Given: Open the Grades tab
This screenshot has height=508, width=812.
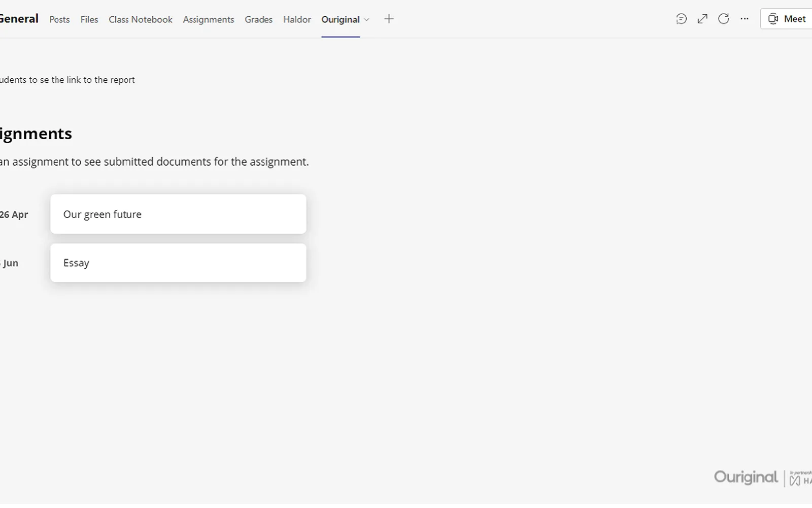Looking at the screenshot, I should (258, 19).
